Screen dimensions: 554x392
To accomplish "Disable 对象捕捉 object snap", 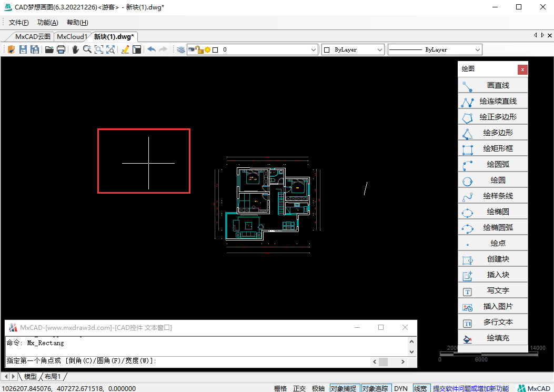I will (x=345, y=388).
